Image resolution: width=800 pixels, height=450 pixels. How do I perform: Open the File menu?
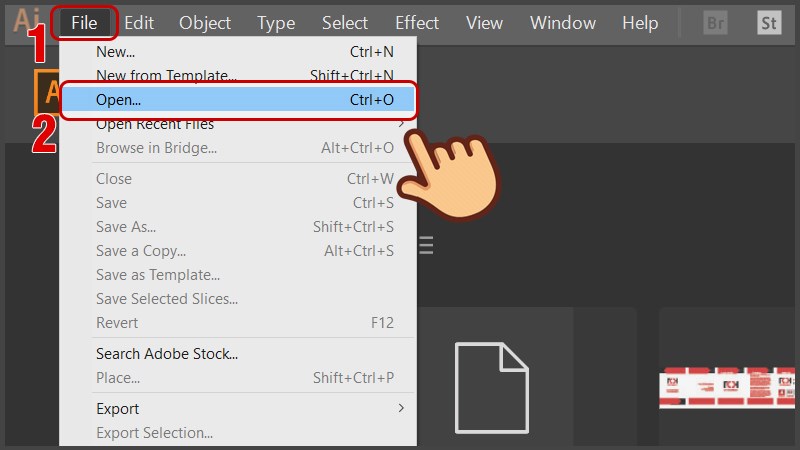click(x=84, y=22)
